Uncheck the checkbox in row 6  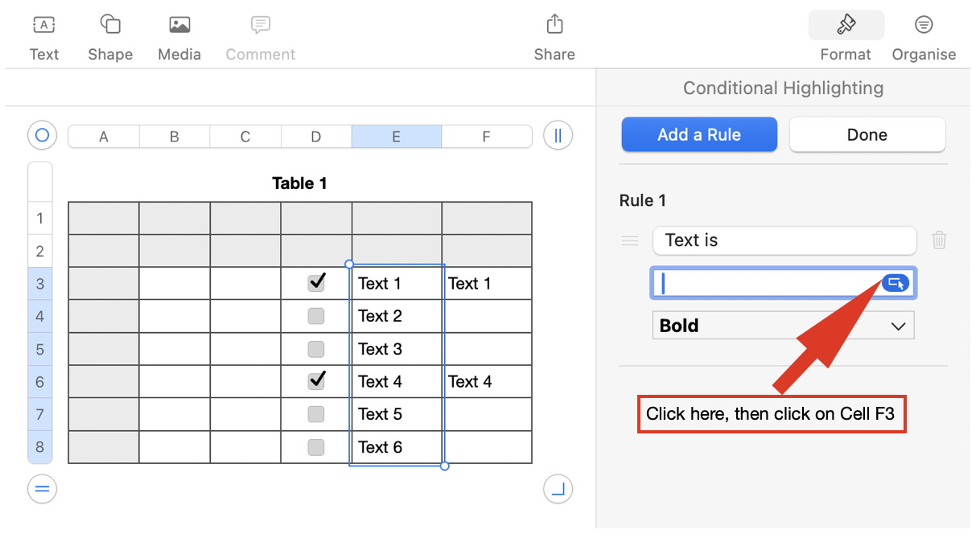[x=316, y=380]
